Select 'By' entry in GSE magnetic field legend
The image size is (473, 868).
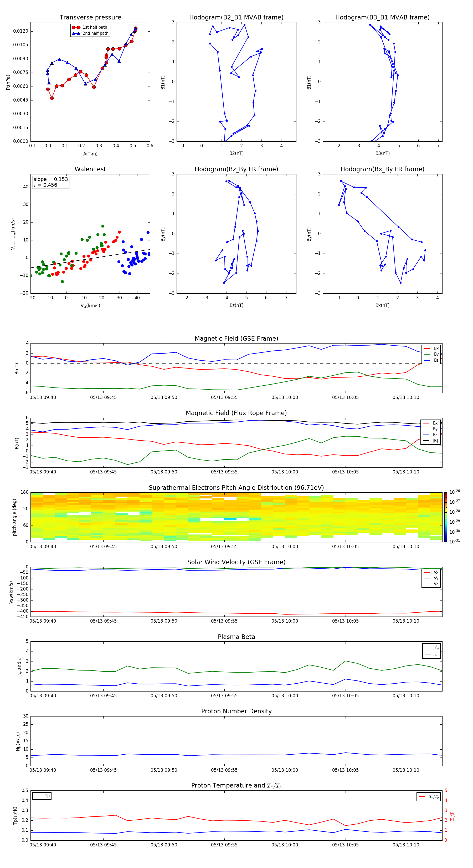click(x=431, y=354)
